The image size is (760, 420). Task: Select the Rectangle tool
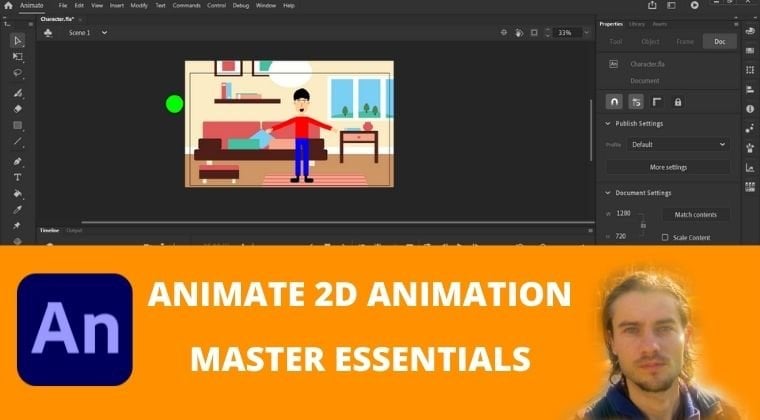click(17, 125)
